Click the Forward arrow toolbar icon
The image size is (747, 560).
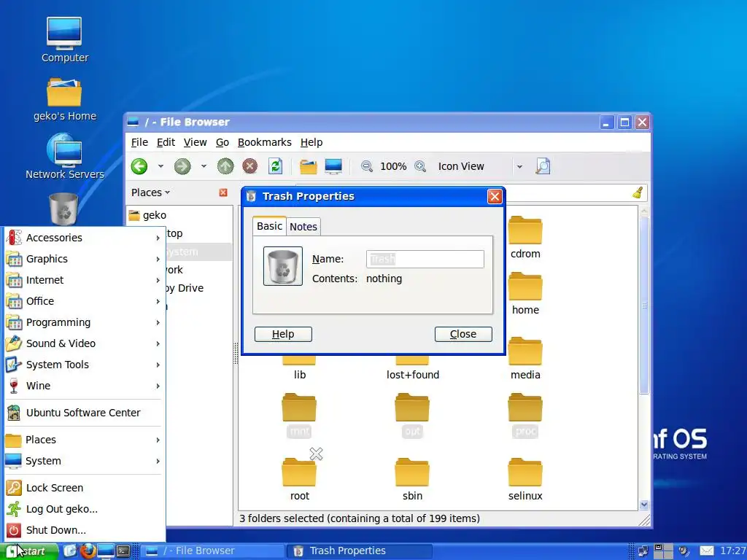pyautogui.click(x=182, y=166)
